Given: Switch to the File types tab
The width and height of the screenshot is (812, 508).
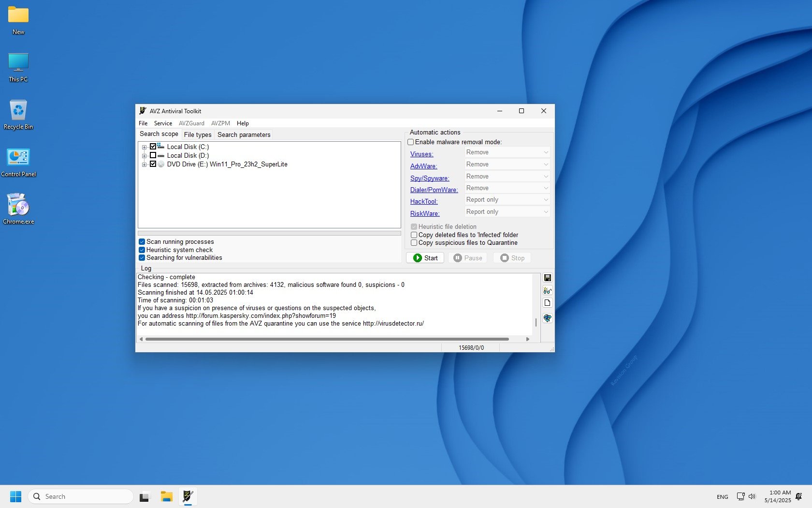Looking at the screenshot, I should tap(197, 134).
